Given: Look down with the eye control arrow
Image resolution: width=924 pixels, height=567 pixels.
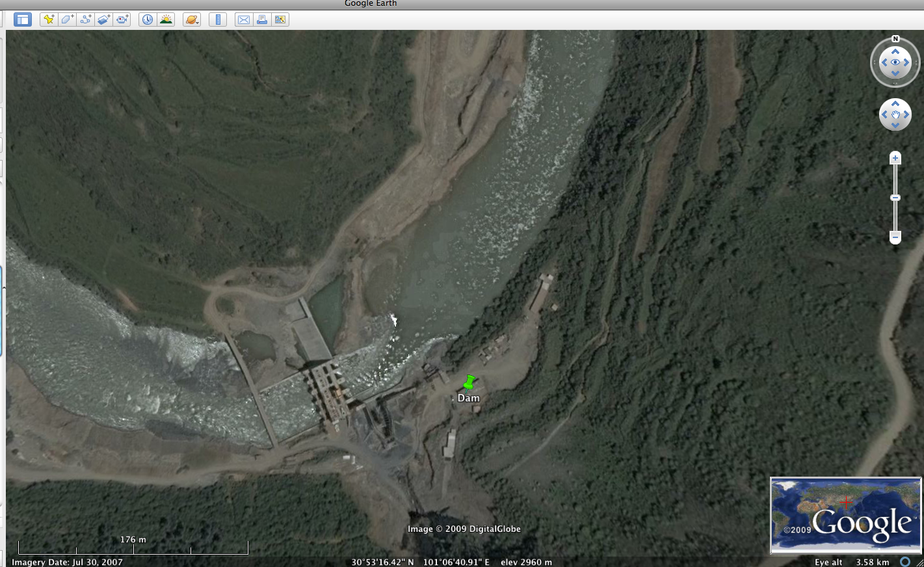Looking at the screenshot, I should pos(895,73).
